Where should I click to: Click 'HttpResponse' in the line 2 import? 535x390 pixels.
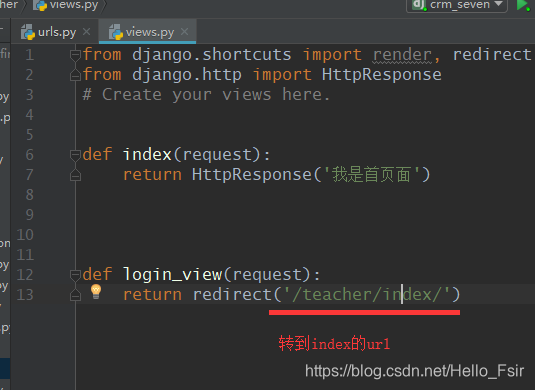pyautogui.click(x=382, y=75)
